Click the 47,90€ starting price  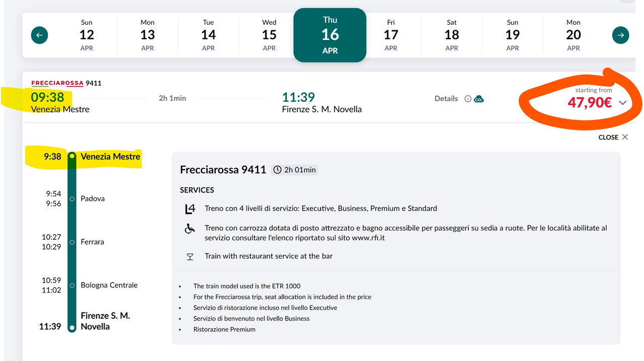[589, 103]
